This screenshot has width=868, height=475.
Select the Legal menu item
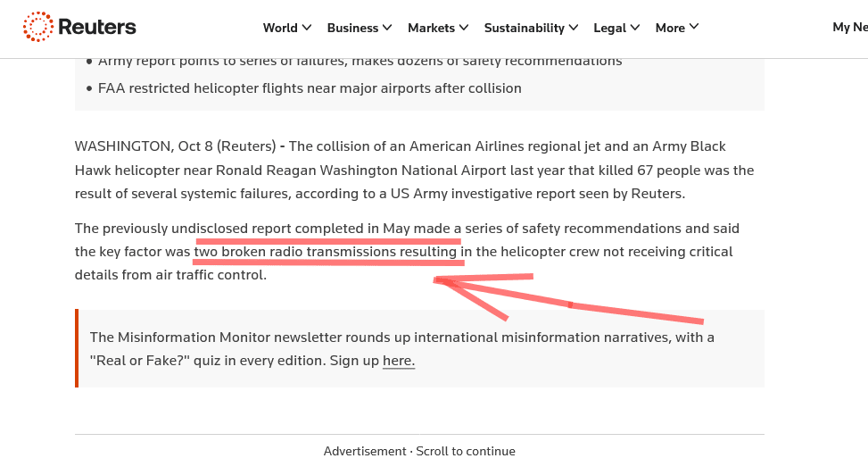click(610, 28)
